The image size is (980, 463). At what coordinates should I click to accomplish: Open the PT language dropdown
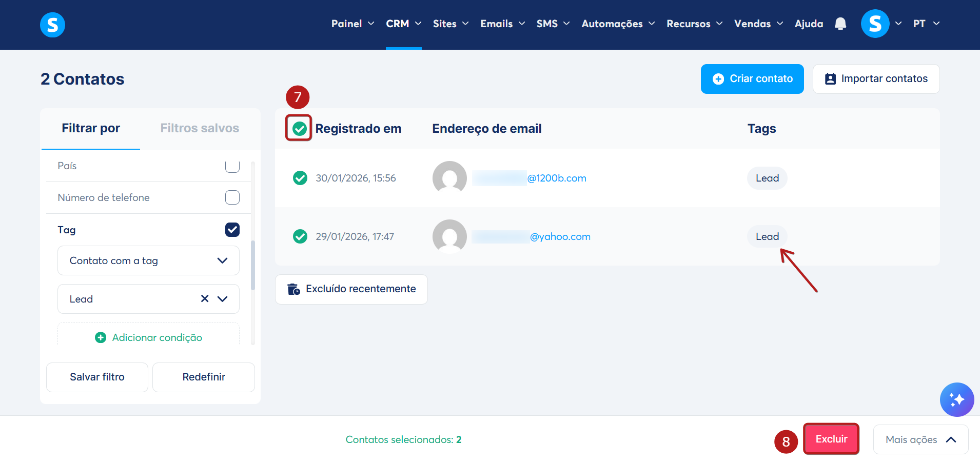pyautogui.click(x=926, y=24)
